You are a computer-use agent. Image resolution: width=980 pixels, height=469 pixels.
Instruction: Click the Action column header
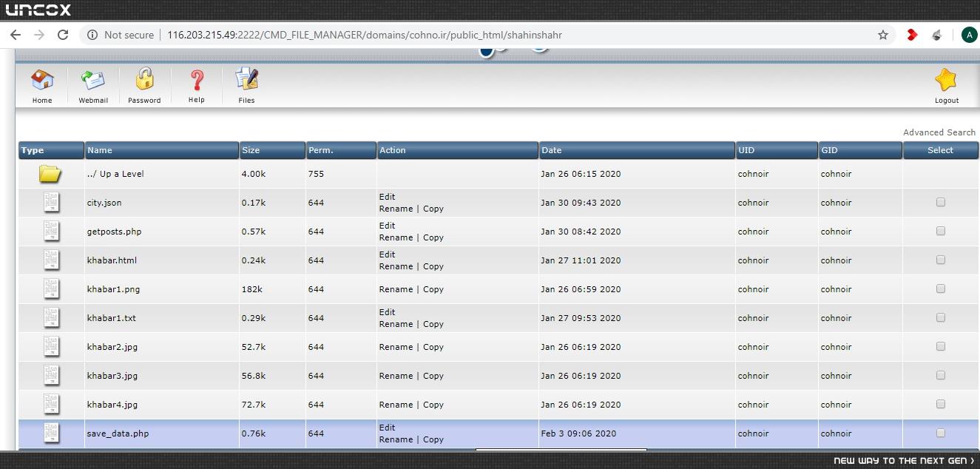[x=458, y=150]
